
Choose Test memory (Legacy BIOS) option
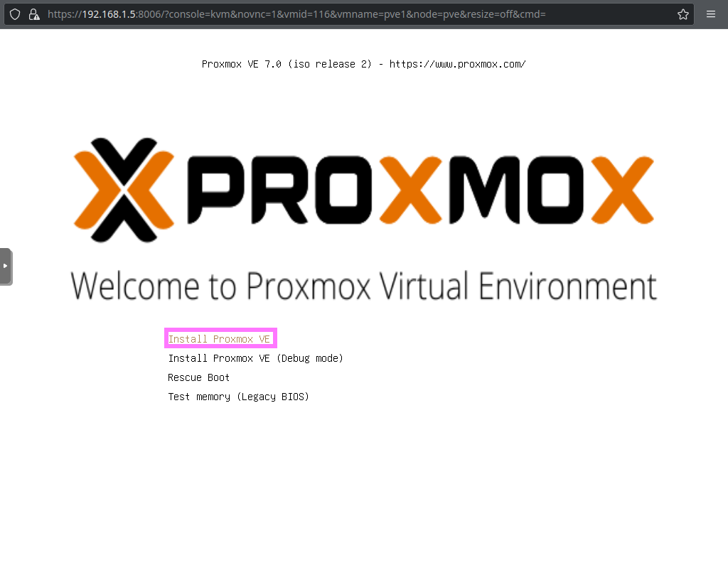pyautogui.click(x=238, y=397)
